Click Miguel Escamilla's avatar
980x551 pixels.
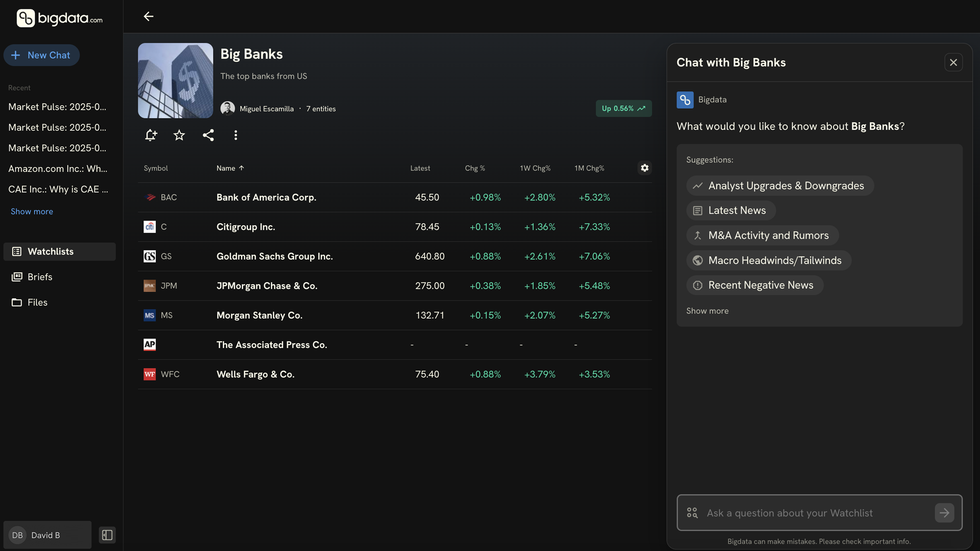(x=228, y=109)
